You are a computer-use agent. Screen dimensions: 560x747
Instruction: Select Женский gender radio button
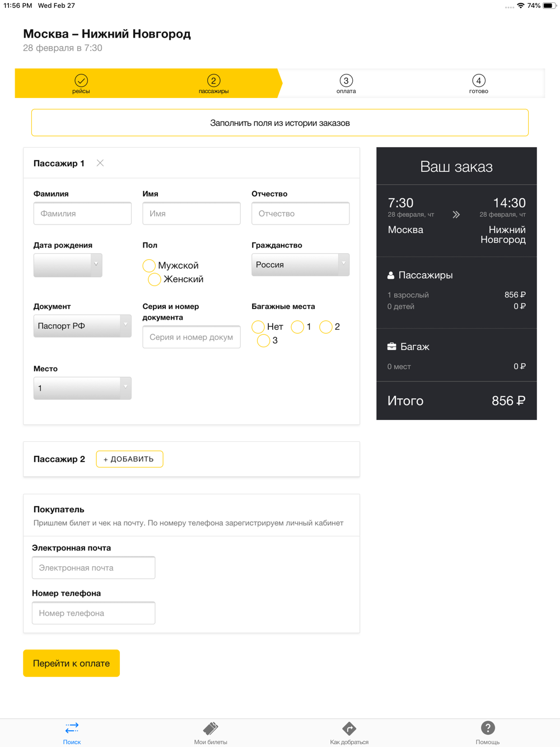[155, 279]
